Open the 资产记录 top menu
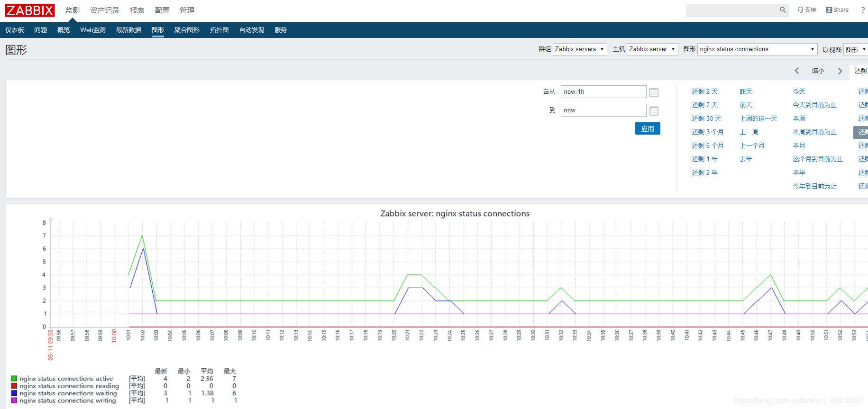868x409 pixels. tap(105, 10)
